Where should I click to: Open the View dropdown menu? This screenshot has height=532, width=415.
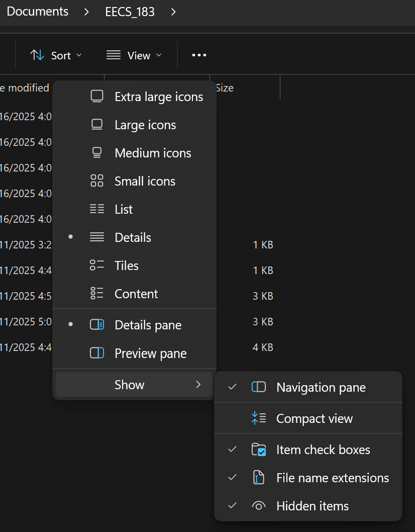pos(134,55)
